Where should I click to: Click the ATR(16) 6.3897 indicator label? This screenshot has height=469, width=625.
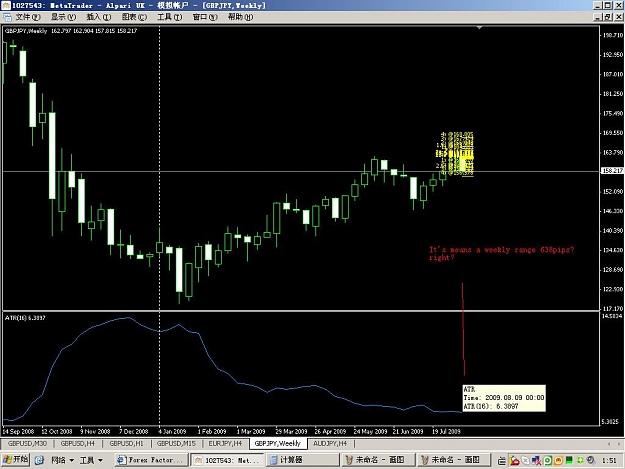[25, 318]
